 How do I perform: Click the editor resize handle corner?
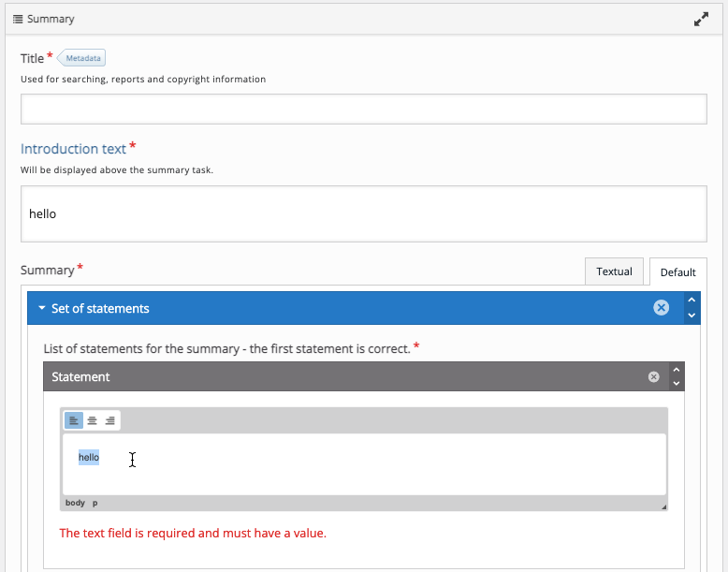coord(664,507)
